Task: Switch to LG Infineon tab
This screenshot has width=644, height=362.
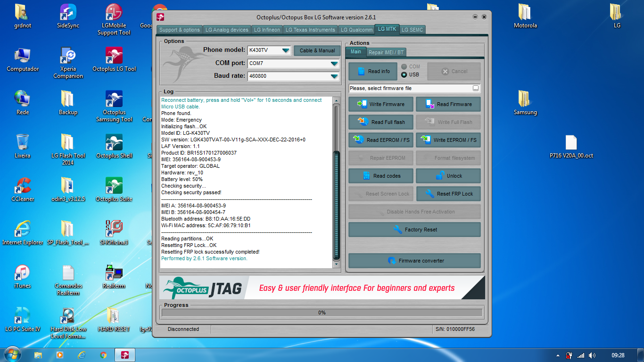Action: point(267,30)
